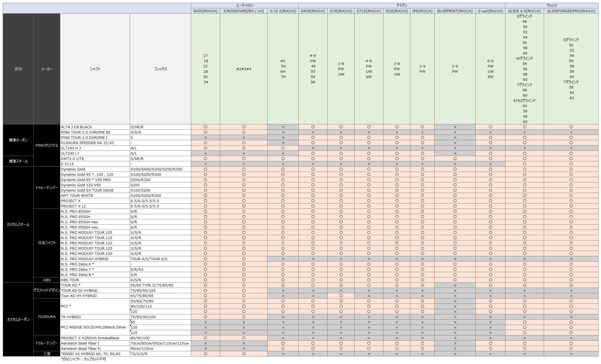This screenshot has height=364, width=601.
Task: Click the G LE 2(RH/LH) utility column header
Action: click(x=283, y=11)
